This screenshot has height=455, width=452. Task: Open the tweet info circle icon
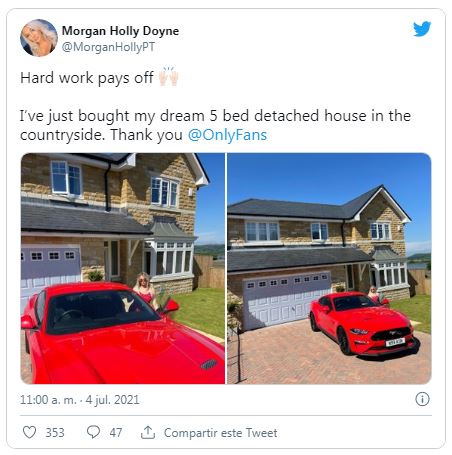click(x=422, y=399)
